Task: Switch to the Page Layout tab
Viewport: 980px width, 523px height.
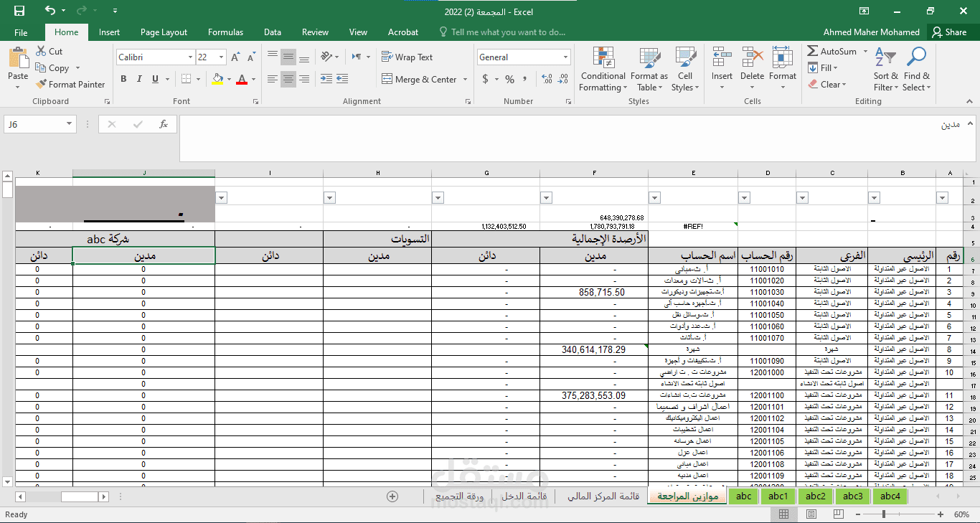Action: tap(164, 32)
